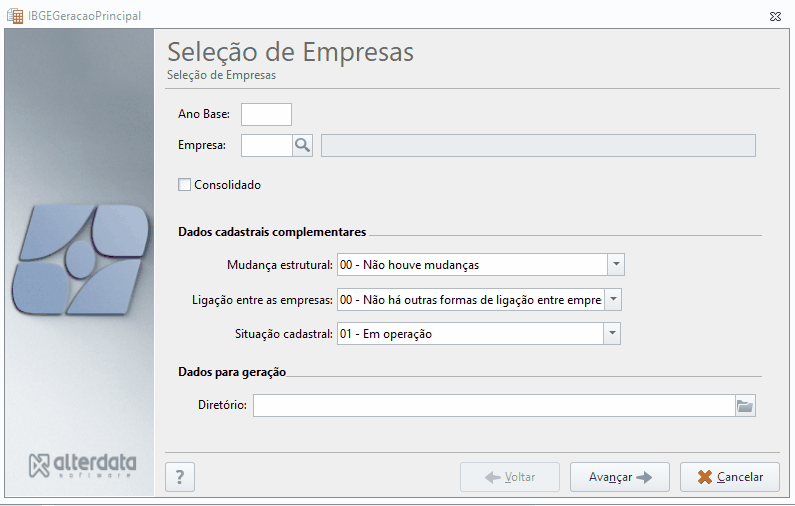Expand the Situação cadastral dropdown
The height and width of the screenshot is (506, 795).
pos(612,334)
